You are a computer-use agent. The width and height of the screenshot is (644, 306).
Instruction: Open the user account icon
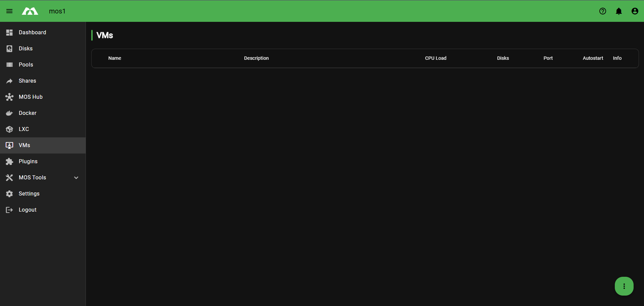635,11
